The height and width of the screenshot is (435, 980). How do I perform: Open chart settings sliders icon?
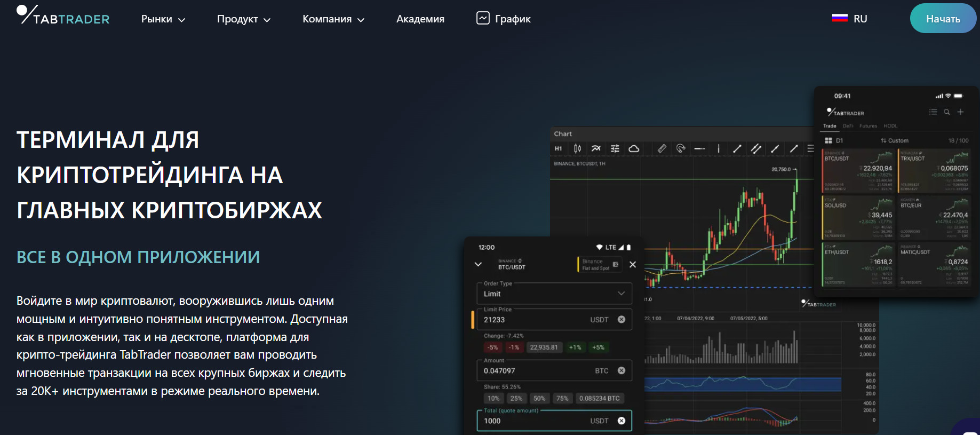[x=615, y=149]
